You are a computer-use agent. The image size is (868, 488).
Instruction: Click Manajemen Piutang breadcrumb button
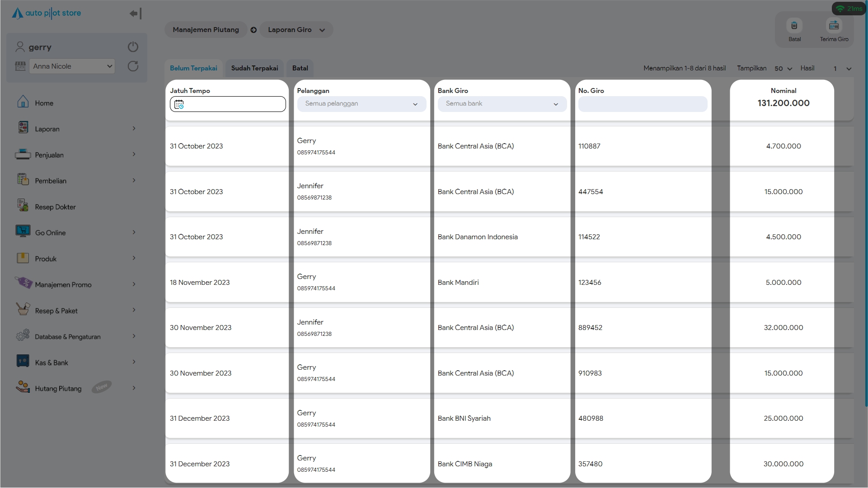tap(206, 30)
